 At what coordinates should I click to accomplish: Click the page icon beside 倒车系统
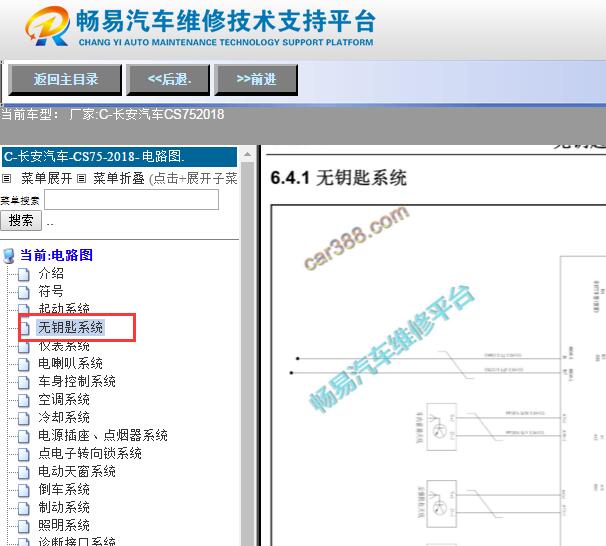click(x=24, y=490)
